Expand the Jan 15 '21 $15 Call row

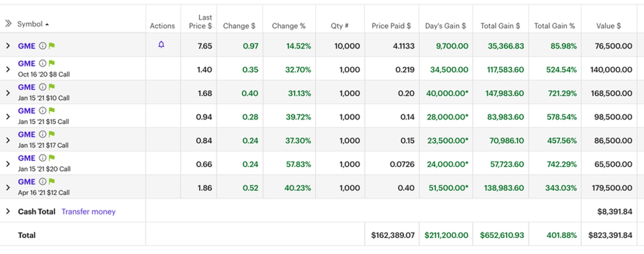pos(8,117)
